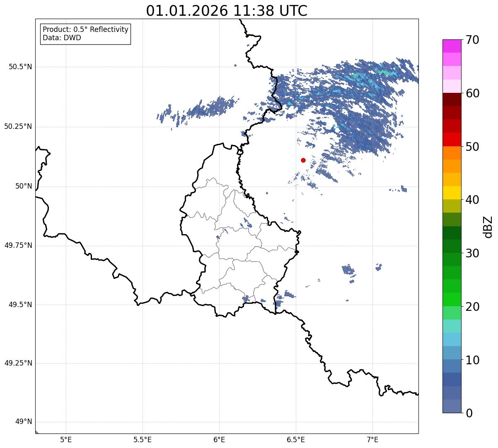Click the latitude label 49.25°N
Image resolution: width=498 pixels, height=448 pixels.
pos(18,363)
